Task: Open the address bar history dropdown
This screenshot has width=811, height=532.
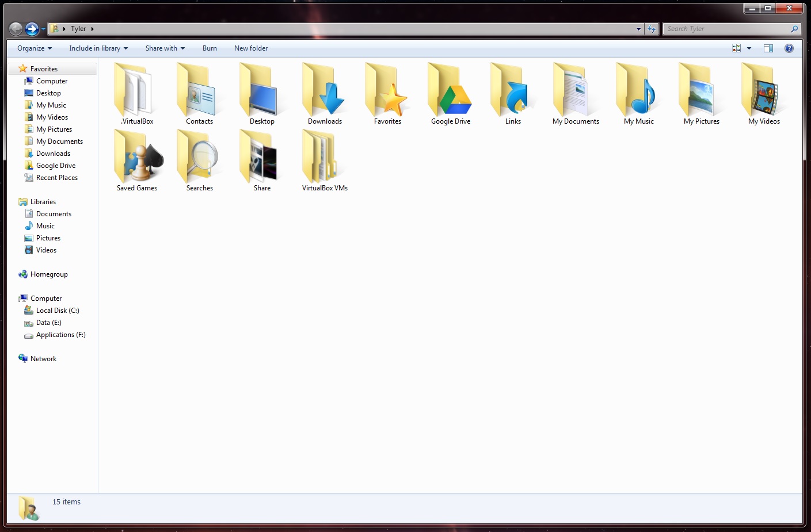Action: pos(638,28)
